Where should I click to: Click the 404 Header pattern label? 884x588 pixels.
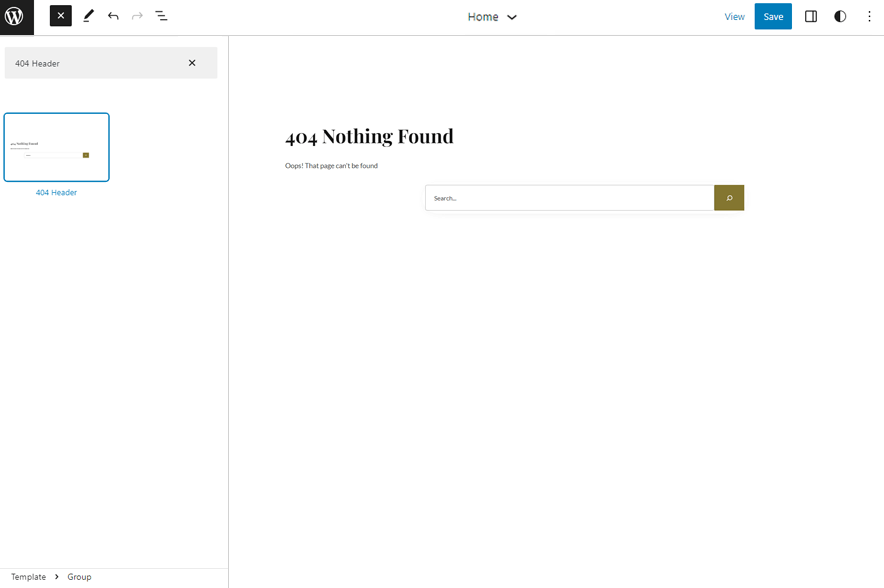(x=57, y=193)
